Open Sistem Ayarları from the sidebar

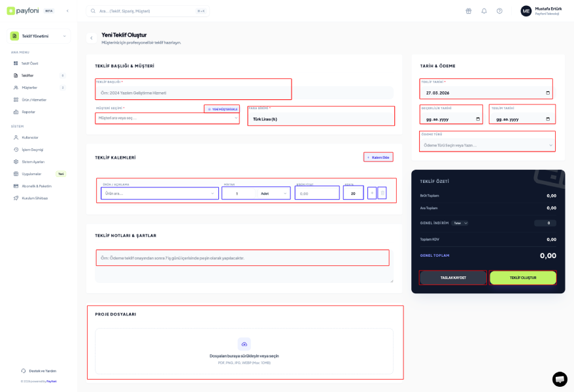pyautogui.click(x=33, y=161)
